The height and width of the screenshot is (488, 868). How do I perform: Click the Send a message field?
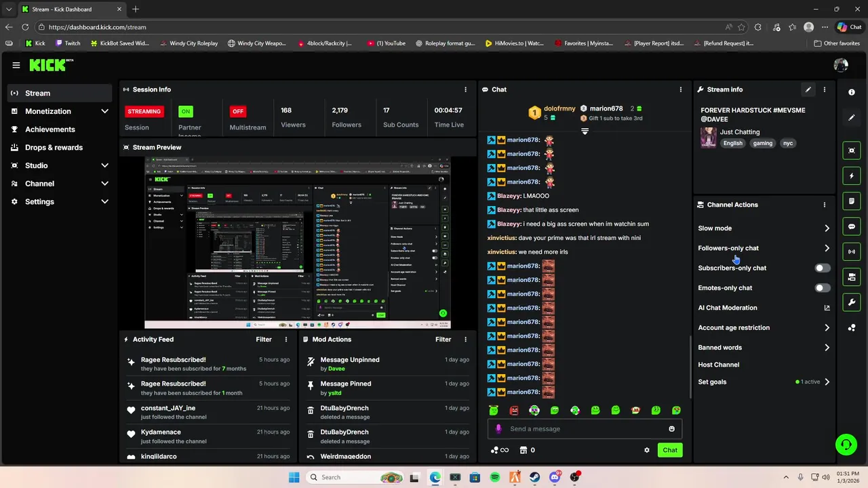click(x=585, y=428)
